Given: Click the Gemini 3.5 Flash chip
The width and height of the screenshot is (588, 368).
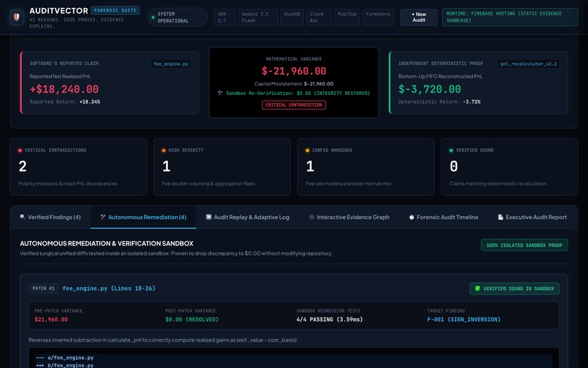Looking at the screenshot, I should pos(258,18).
